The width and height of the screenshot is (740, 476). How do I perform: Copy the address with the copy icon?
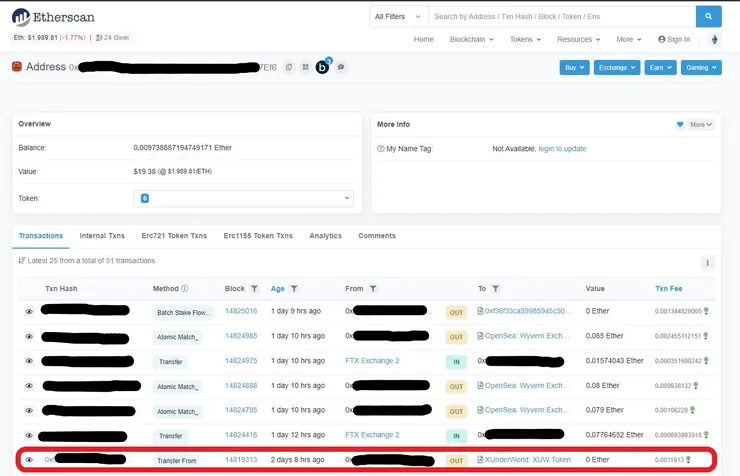tap(289, 67)
